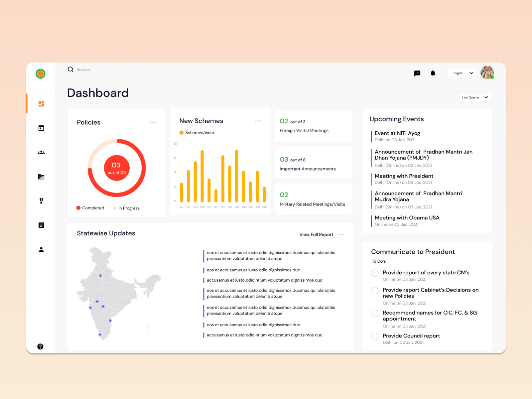Open the Policies card options menu
The width and height of the screenshot is (532, 399).
tap(153, 122)
